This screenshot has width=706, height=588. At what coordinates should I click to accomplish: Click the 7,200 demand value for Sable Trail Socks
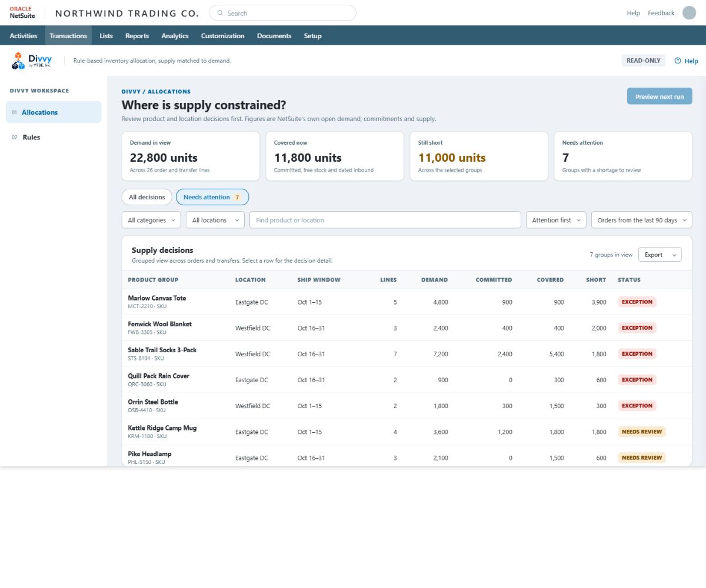pos(440,354)
